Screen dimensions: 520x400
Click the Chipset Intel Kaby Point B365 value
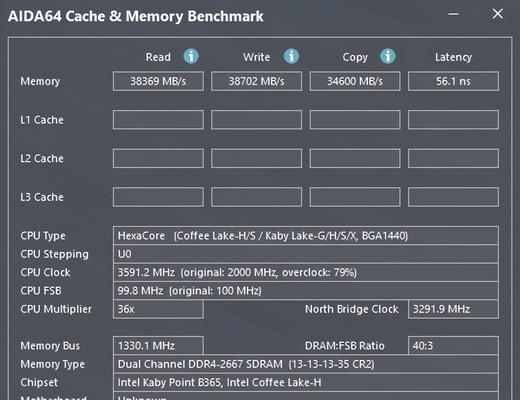click(306, 382)
